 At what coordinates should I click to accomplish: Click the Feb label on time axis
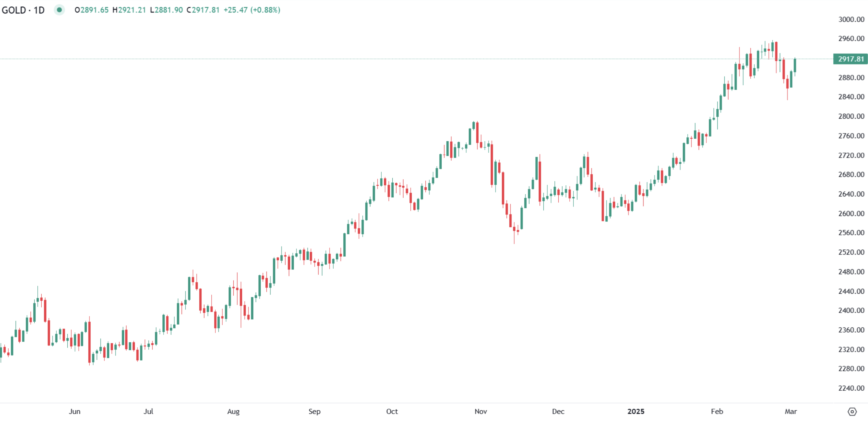pos(717,411)
